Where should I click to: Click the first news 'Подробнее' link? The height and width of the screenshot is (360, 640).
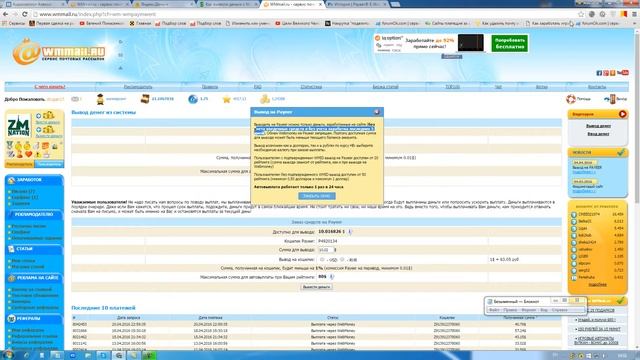pyautogui.click(x=584, y=172)
